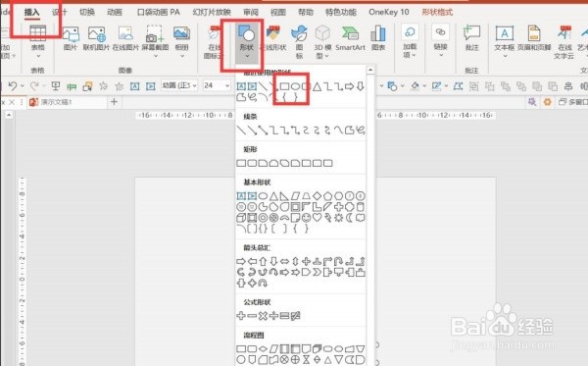The height and width of the screenshot is (366, 588).
Task: Insert a SmartArt graphic
Action: coord(350,38)
